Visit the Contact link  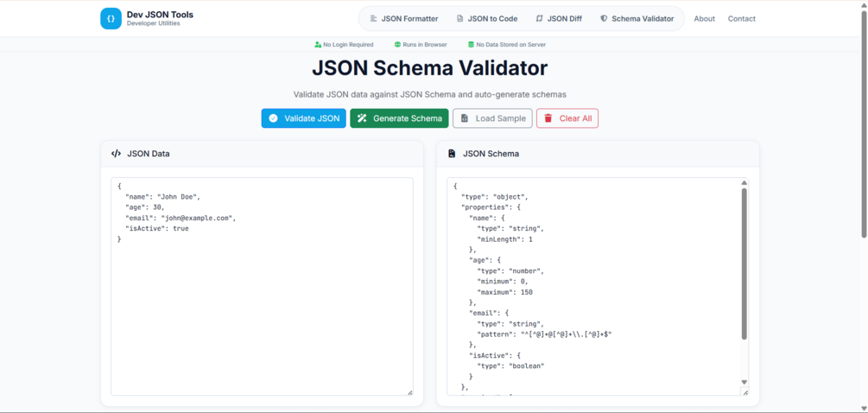coord(741,18)
